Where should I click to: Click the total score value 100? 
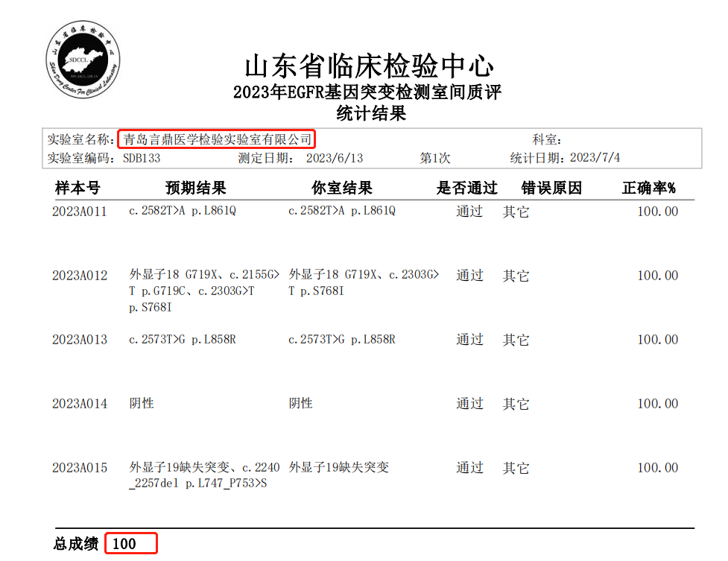click(125, 544)
